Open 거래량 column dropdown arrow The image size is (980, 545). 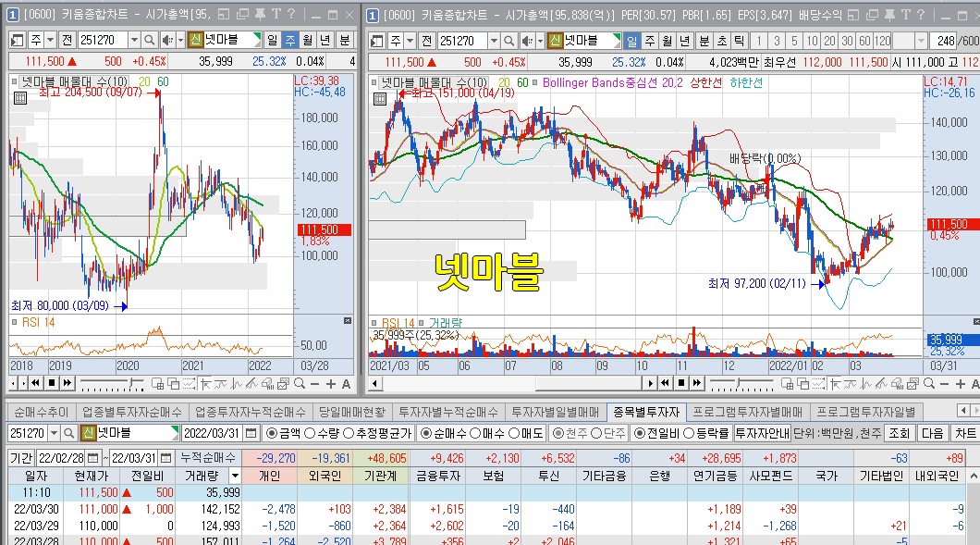pos(235,476)
